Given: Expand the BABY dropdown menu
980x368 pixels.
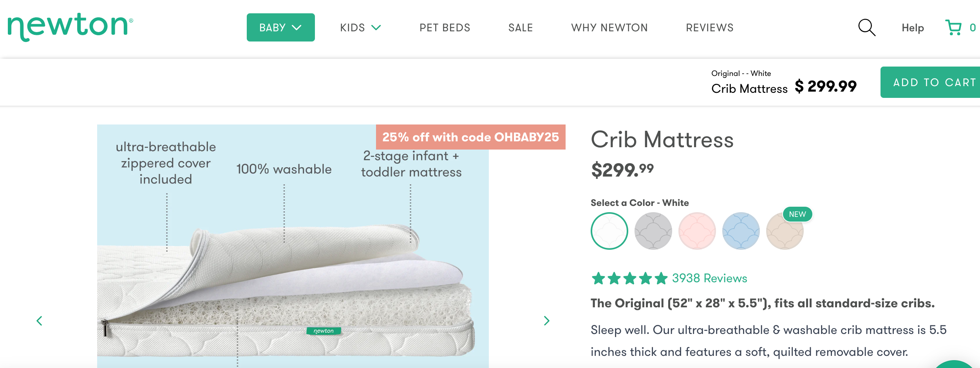Looking at the screenshot, I should (280, 27).
